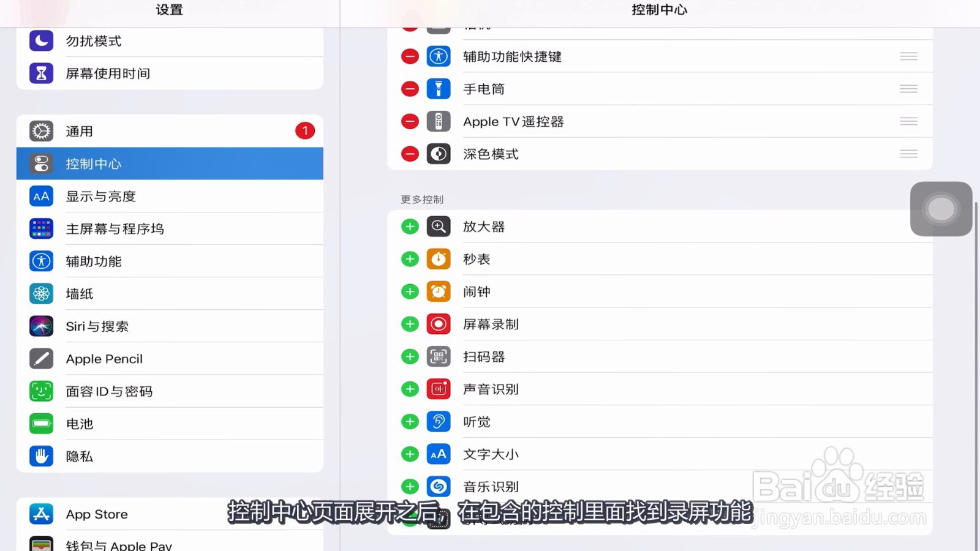Viewport: 980px width, 551px height.
Task: Open App Store settings icon
Action: [x=41, y=514]
